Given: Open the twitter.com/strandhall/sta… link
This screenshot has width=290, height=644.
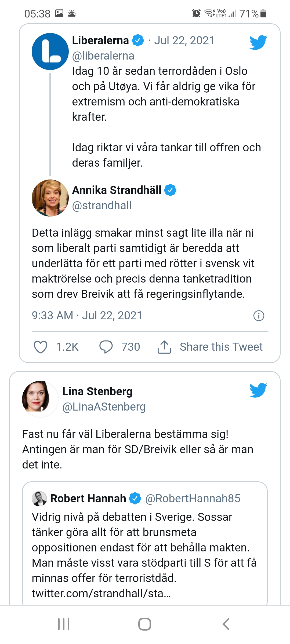Looking at the screenshot, I should [101, 594].
